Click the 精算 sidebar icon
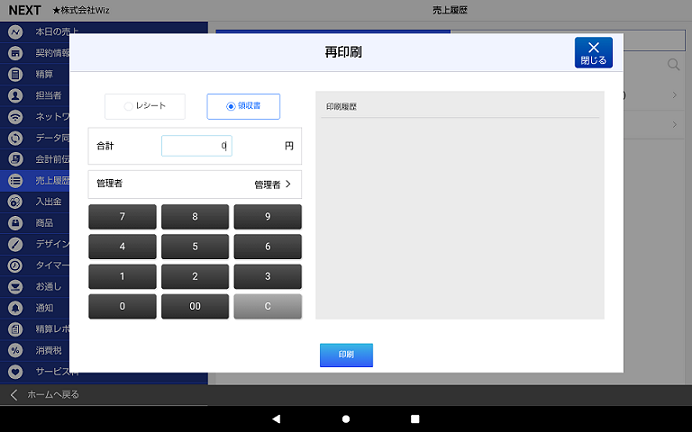The width and height of the screenshot is (692, 432). 15,74
